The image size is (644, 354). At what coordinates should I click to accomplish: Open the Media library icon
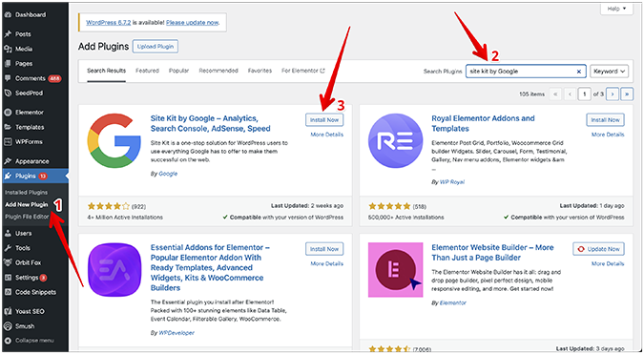[7, 49]
